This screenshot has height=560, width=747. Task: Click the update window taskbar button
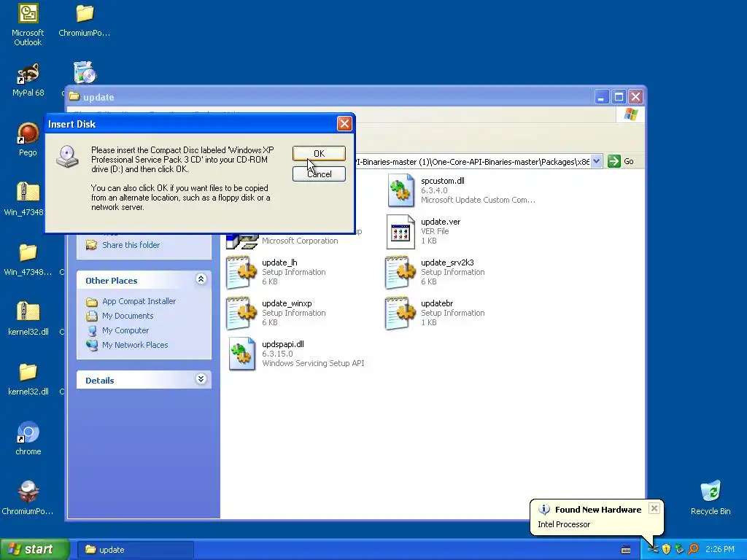(135, 550)
